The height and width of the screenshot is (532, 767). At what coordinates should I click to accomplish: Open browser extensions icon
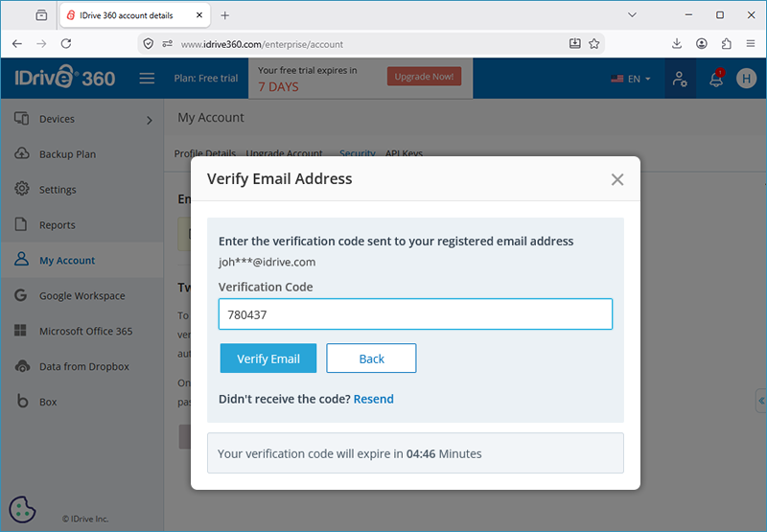coord(727,43)
